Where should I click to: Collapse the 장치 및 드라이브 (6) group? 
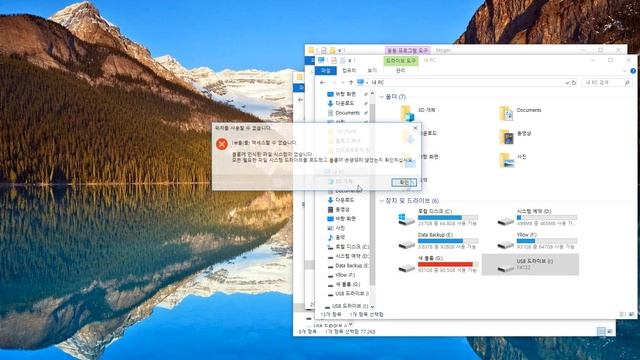[x=382, y=201]
